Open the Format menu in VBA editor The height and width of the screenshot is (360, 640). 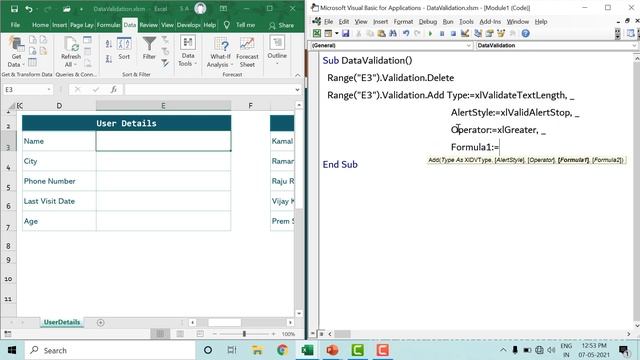tap(403, 22)
